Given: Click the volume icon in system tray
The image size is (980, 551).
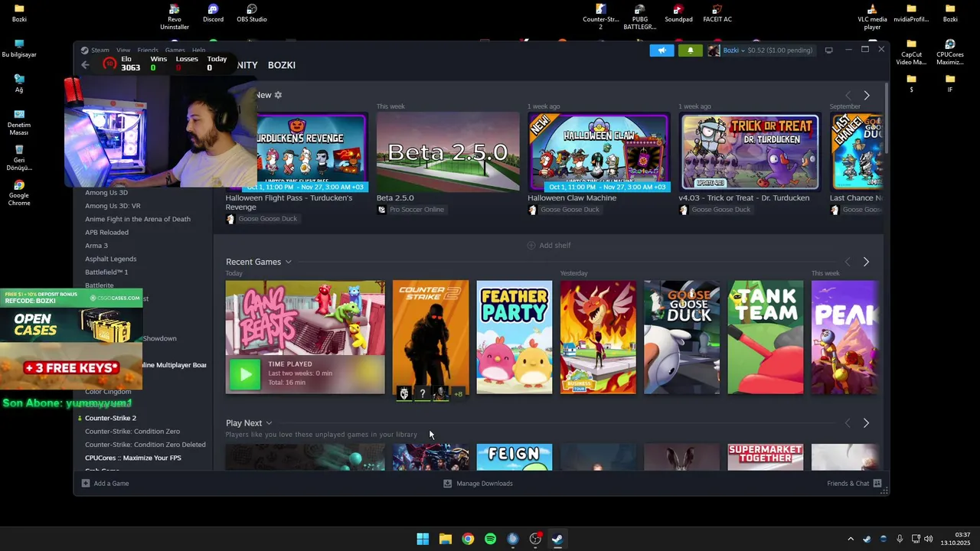Looking at the screenshot, I should point(929,539).
